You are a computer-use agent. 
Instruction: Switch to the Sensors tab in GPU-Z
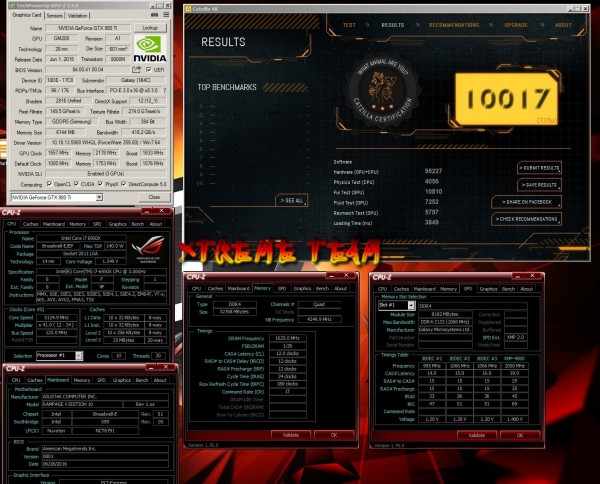[x=54, y=16]
